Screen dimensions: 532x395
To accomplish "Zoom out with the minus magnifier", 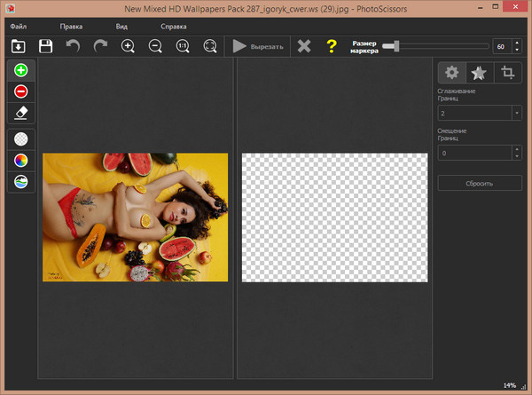I will (x=155, y=46).
